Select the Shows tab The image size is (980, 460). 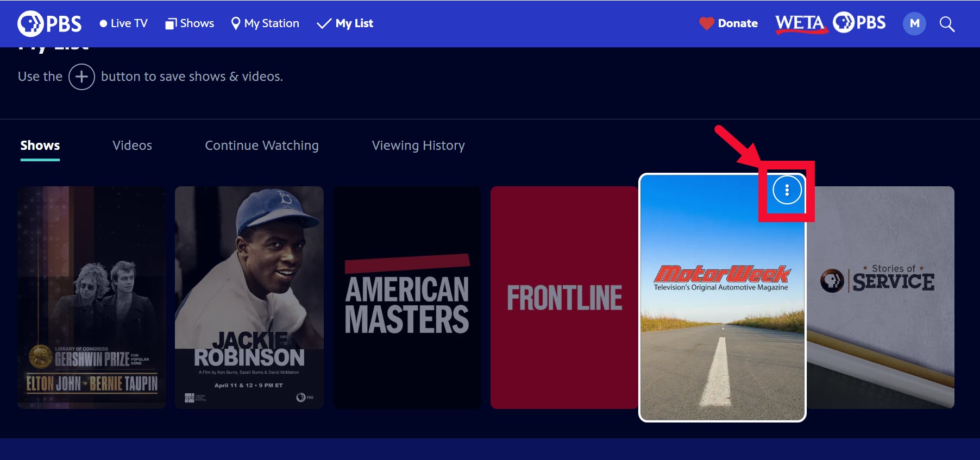(x=40, y=146)
